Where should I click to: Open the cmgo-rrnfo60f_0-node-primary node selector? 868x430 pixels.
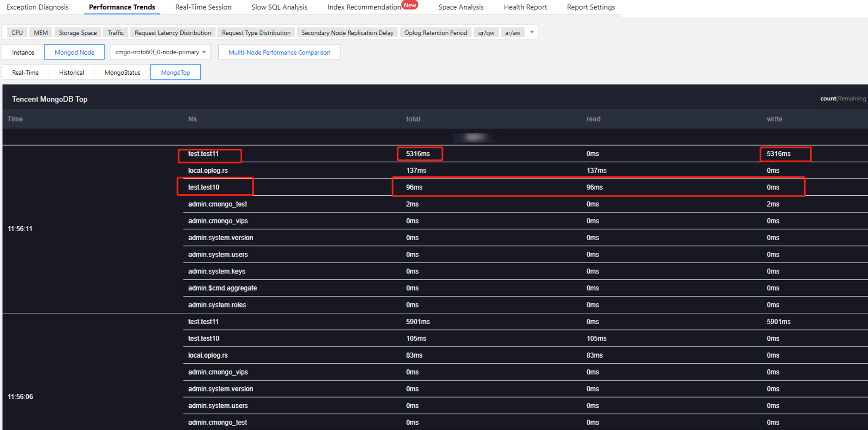pyautogui.click(x=160, y=52)
